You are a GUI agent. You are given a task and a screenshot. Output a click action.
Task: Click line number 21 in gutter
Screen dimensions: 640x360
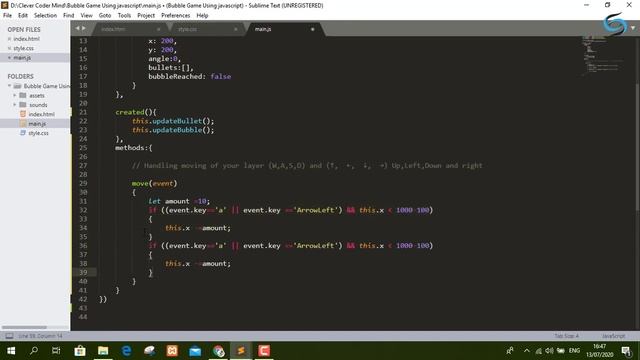[83, 112]
